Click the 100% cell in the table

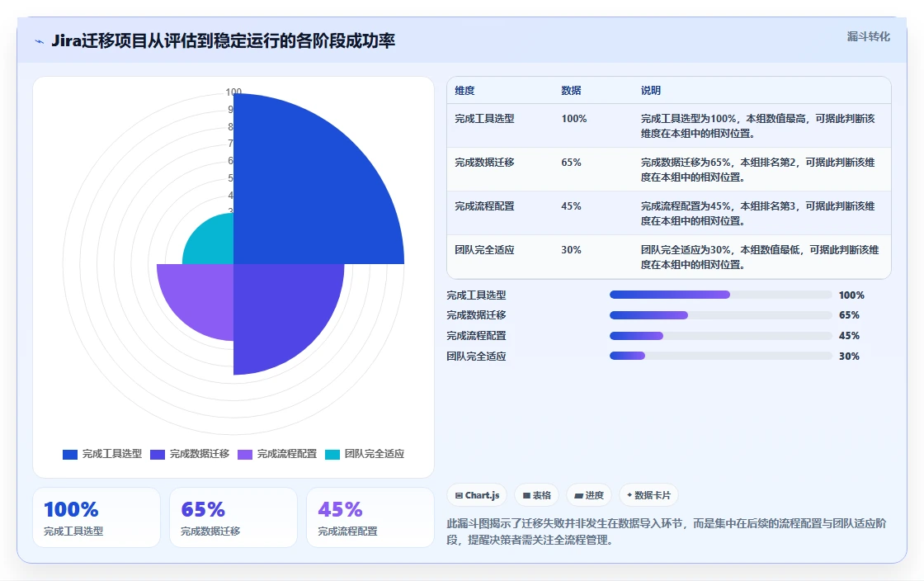574,119
